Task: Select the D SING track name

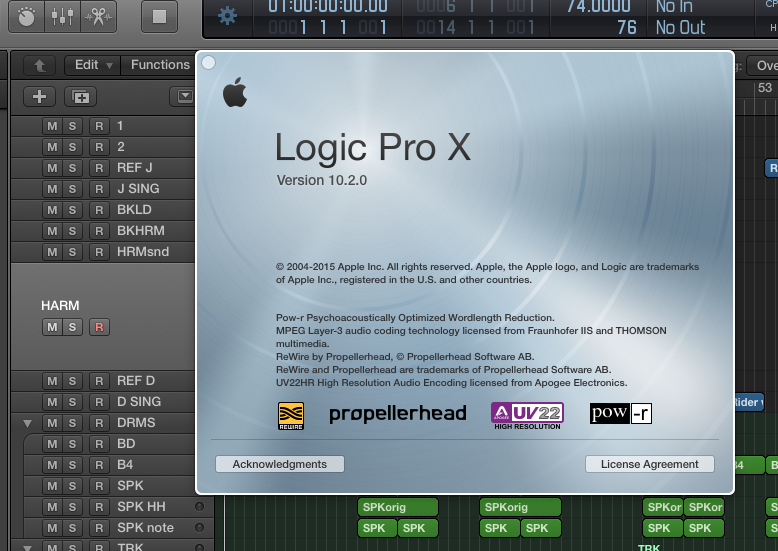Action: coord(139,402)
